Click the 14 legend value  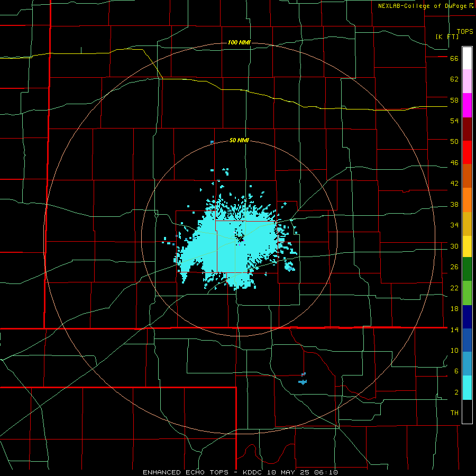click(454, 329)
